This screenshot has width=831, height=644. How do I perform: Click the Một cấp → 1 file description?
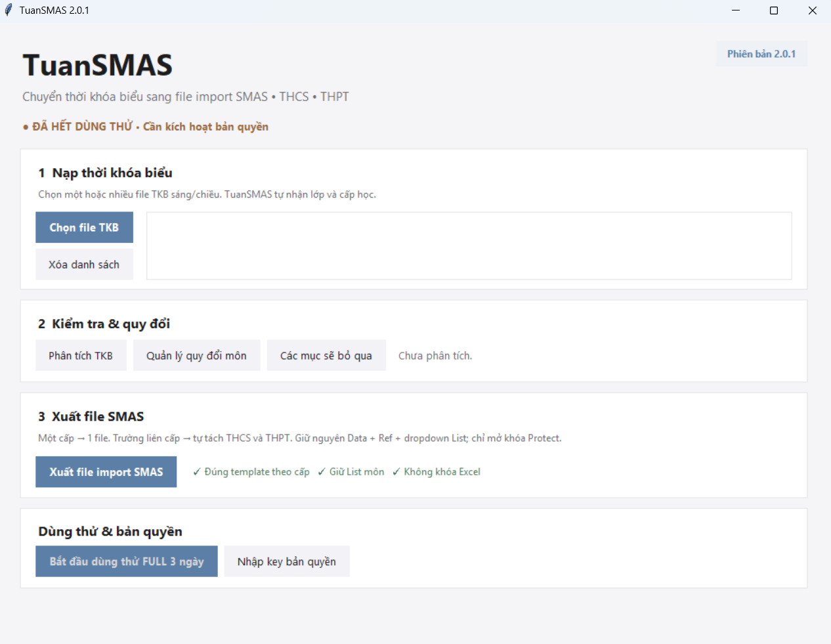pyautogui.click(x=300, y=438)
